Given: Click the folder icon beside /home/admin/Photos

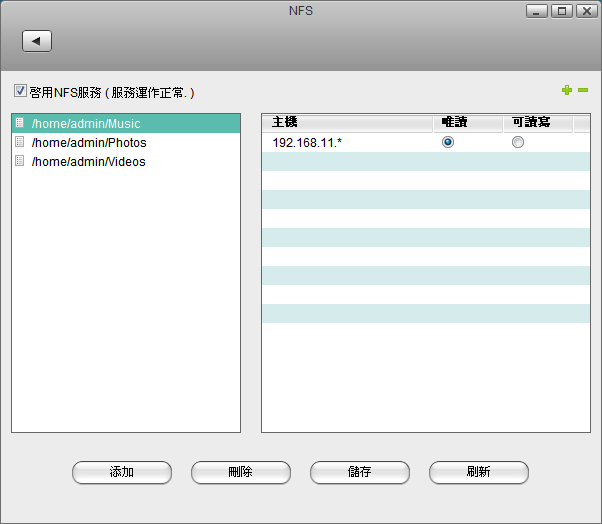Looking at the screenshot, I should (19, 142).
